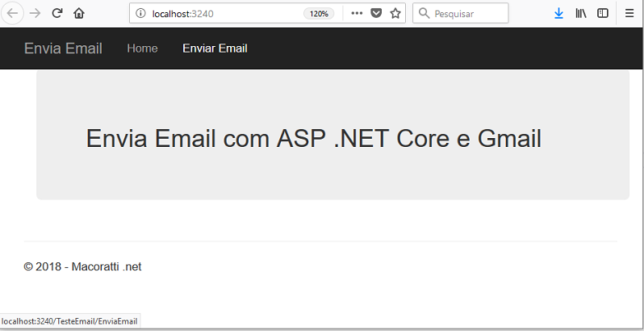
Task: Open the downloads arrow panel
Action: pos(558,14)
